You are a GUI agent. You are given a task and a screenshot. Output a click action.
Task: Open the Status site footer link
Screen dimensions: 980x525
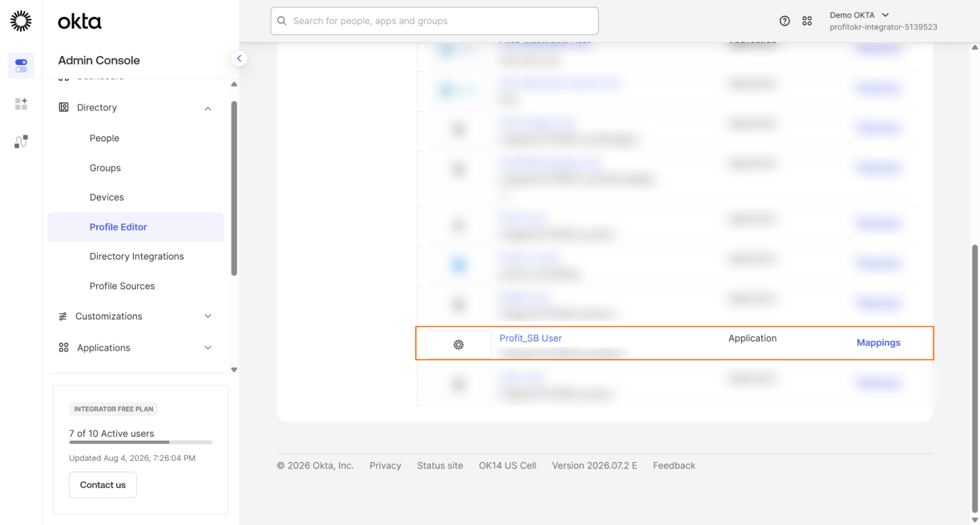440,466
